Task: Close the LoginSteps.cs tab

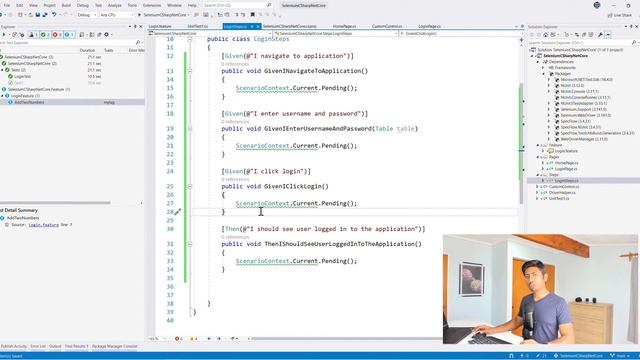Action: [x=258, y=26]
